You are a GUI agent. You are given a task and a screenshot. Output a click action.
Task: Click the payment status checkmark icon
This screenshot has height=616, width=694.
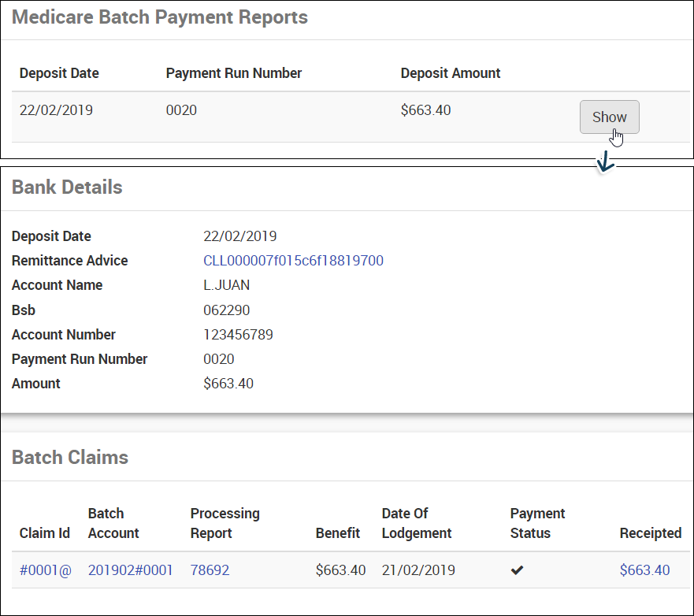[517, 570]
